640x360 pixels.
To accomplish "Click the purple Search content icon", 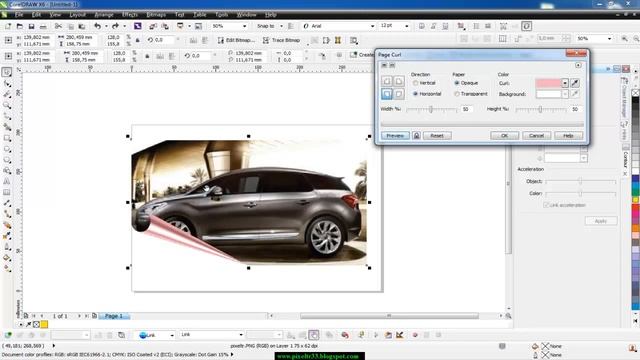I will tap(138, 26).
